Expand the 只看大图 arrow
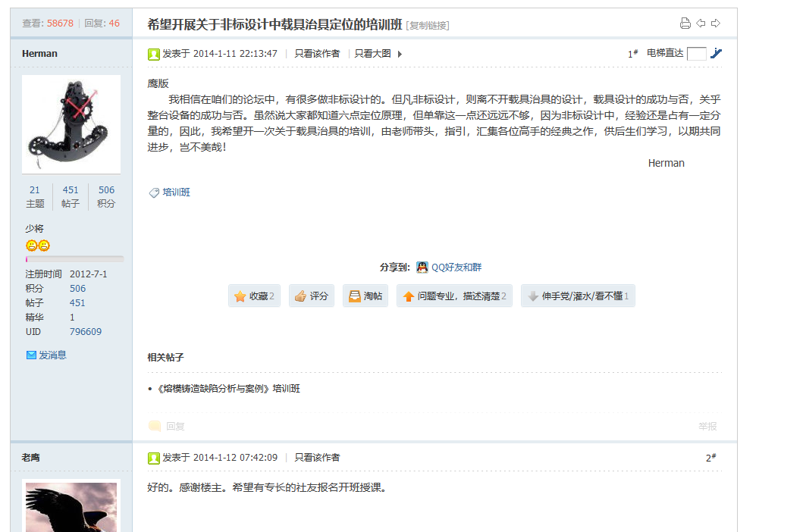The height and width of the screenshot is (532, 806). point(400,54)
